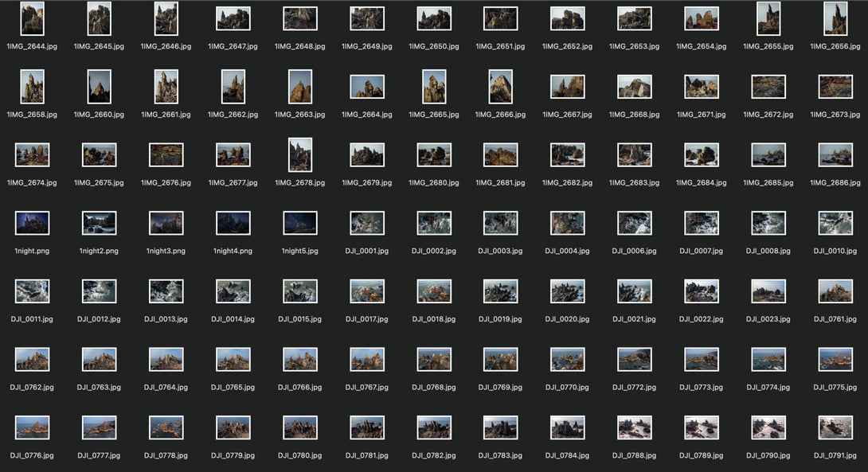Select the DJI_0001.jpg aerial thumbnail
This screenshot has height=472, width=868.
pos(367,223)
